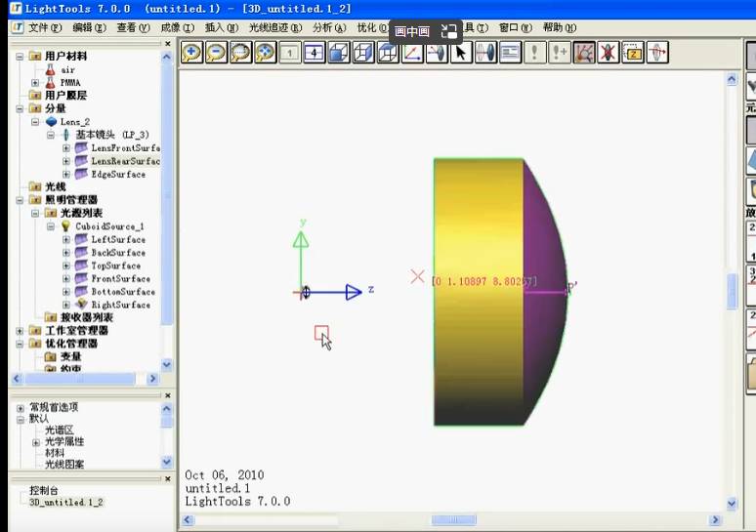
Task: Click the zoom out magnifier icon
Action: point(217,53)
